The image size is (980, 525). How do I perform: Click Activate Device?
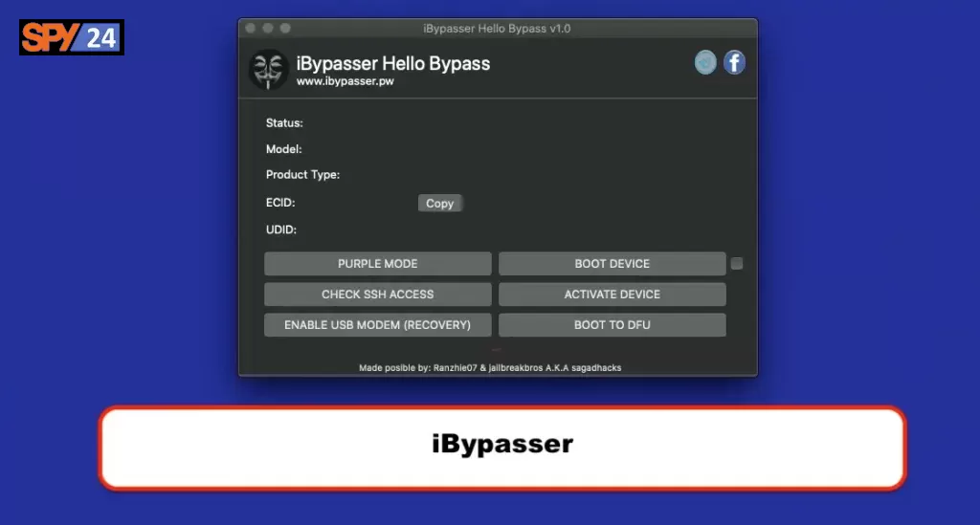[612, 294]
